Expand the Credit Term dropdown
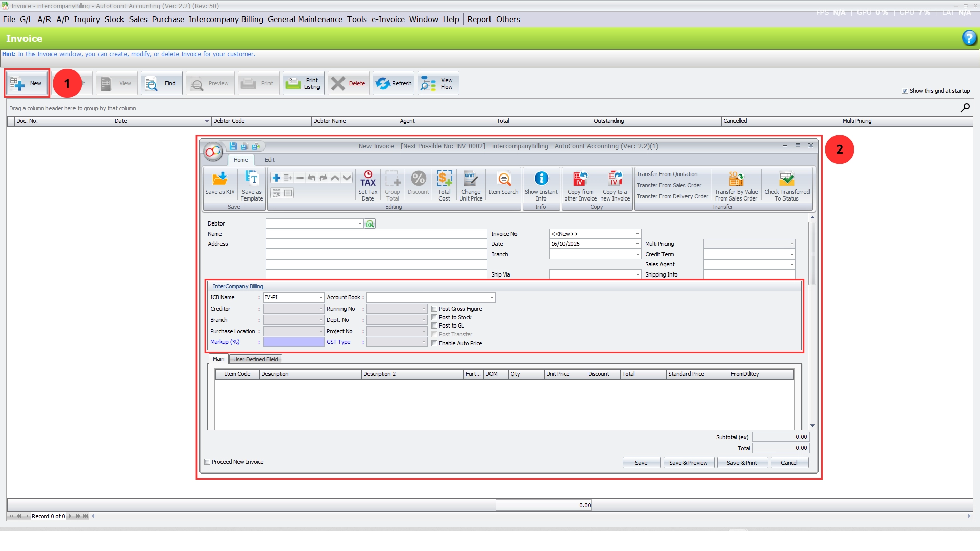This screenshot has height=551, width=980. click(792, 255)
